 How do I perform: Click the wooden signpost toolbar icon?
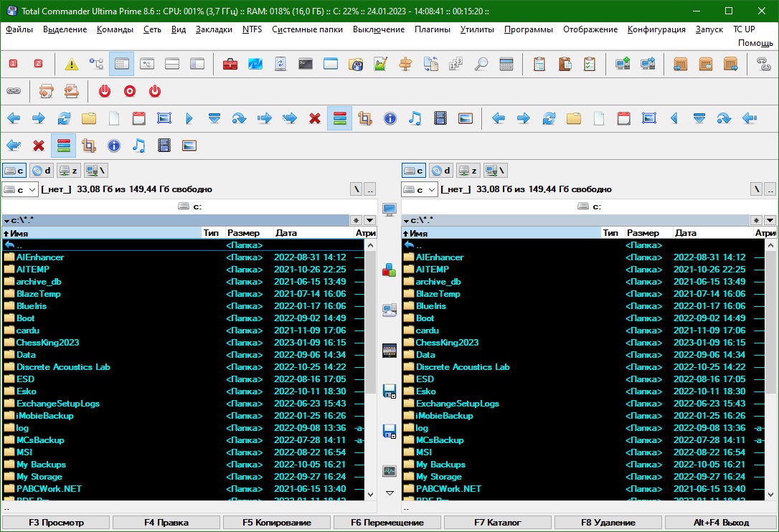coord(406,65)
